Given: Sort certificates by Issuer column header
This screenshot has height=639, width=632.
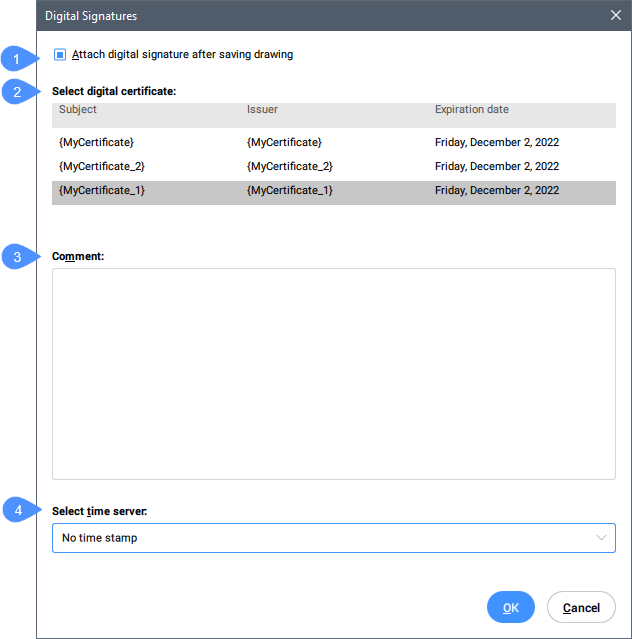Looking at the screenshot, I should (x=262, y=109).
